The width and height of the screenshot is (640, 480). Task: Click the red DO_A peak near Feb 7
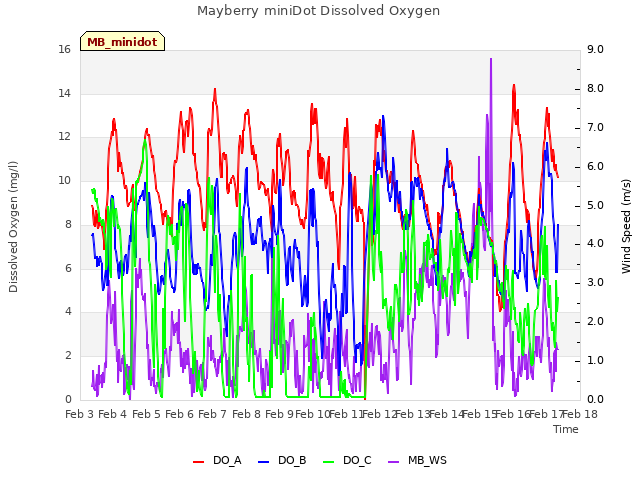click(215, 89)
